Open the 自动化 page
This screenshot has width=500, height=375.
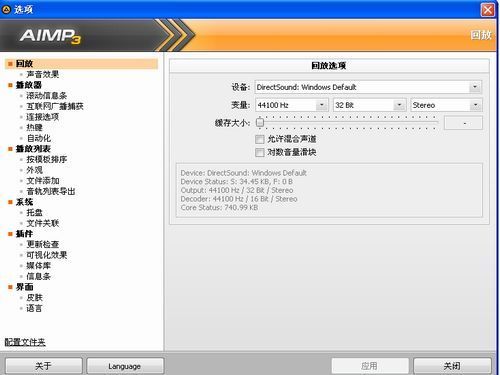click(39, 138)
